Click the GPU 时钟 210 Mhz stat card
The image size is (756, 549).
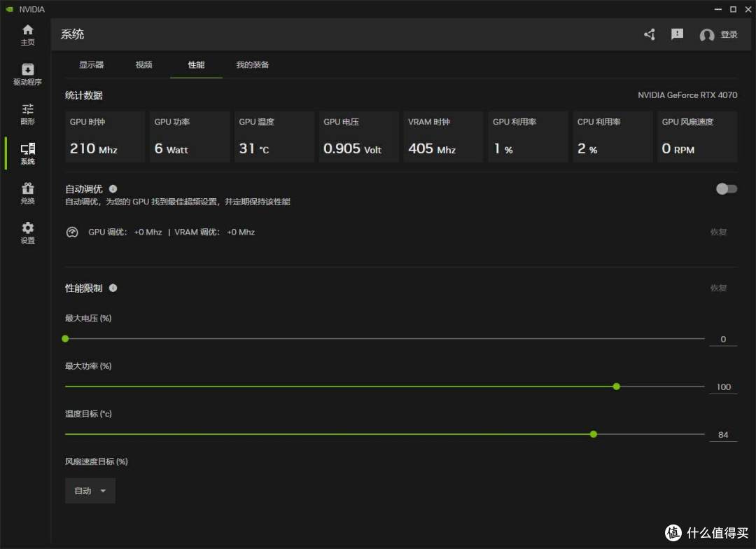104,137
